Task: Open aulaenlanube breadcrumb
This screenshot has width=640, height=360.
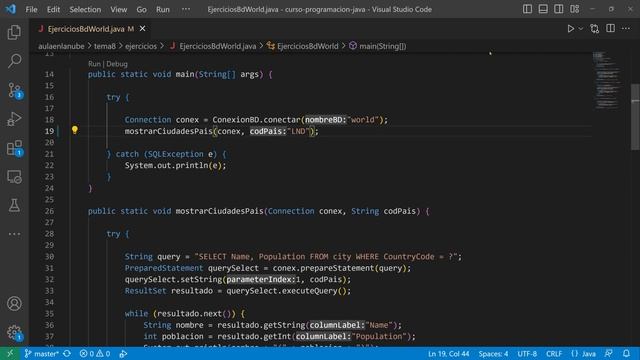Action: (61, 46)
